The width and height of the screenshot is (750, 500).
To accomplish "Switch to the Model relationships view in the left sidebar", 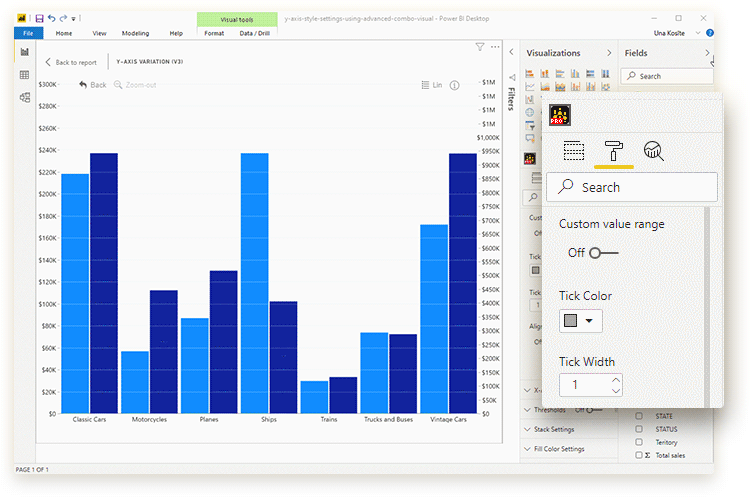I will coord(24,98).
